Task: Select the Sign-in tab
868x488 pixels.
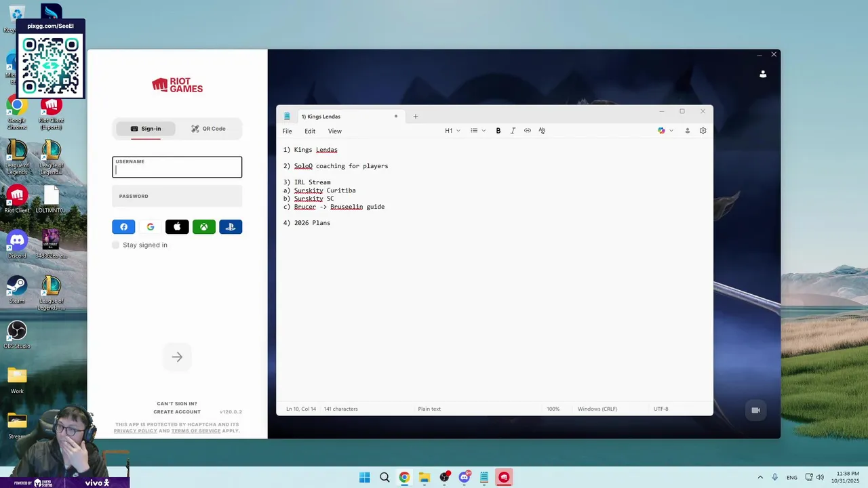Action: point(146,129)
